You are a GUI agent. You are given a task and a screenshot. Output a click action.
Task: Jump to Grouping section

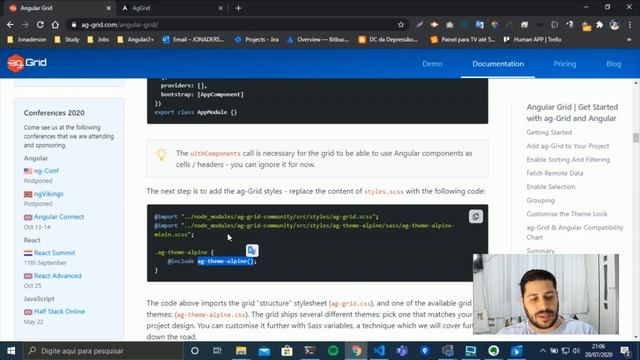(x=540, y=200)
